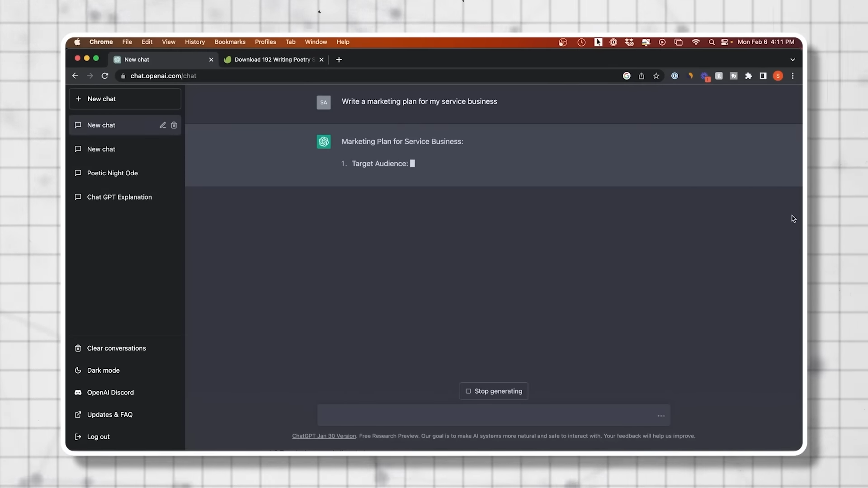Viewport: 868px width, 488px height.
Task: Open the Bookmarks menu
Action: [230, 42]
